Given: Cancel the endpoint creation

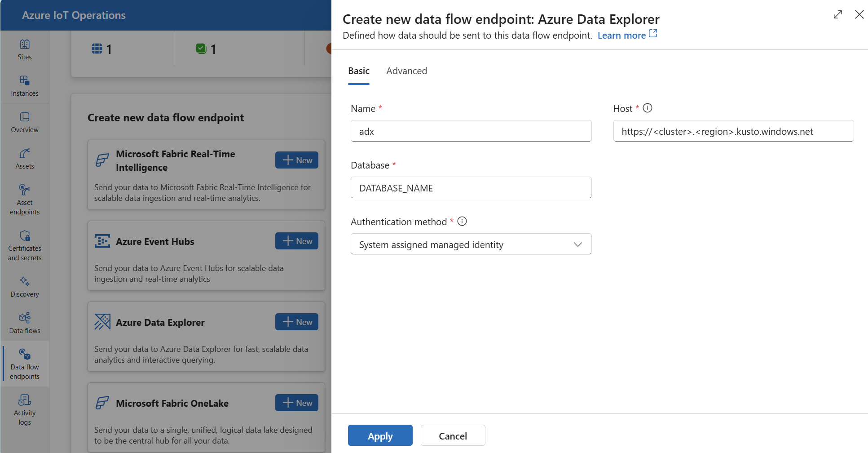Looking at the screenshot, I should coord(453,435).
